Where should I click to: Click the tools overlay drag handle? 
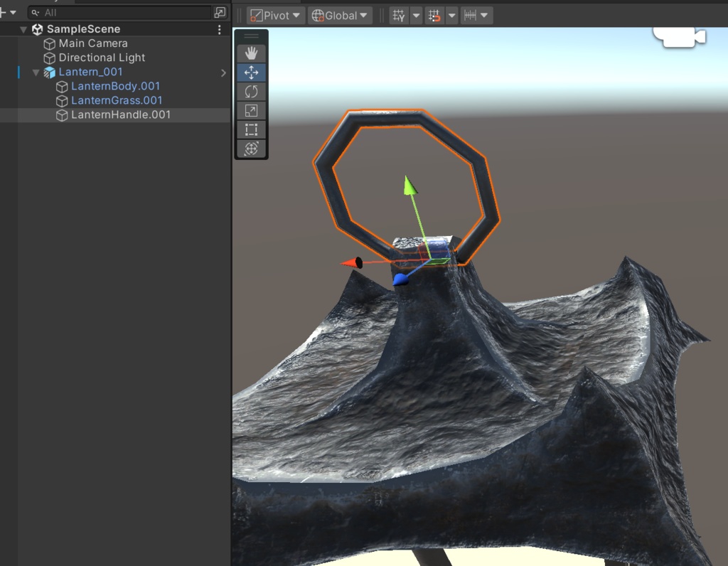[251, 36]
